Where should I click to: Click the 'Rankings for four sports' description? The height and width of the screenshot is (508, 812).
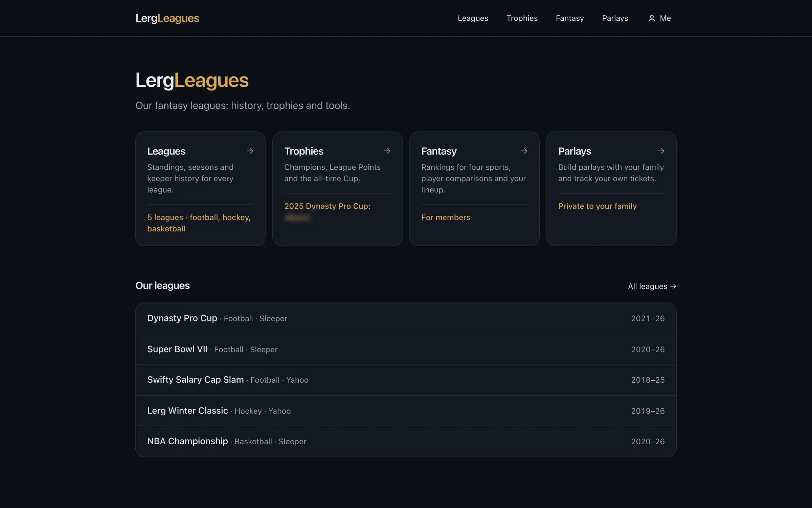pyautogui.click(x=473, y=178)
